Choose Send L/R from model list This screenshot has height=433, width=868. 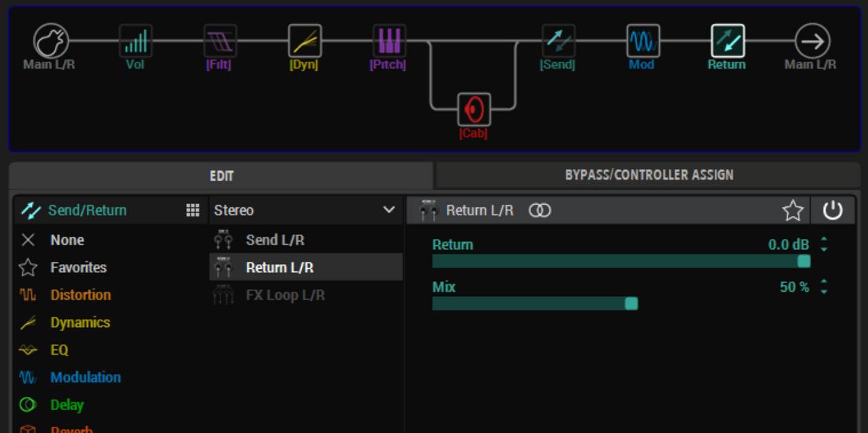coord(275,240)
